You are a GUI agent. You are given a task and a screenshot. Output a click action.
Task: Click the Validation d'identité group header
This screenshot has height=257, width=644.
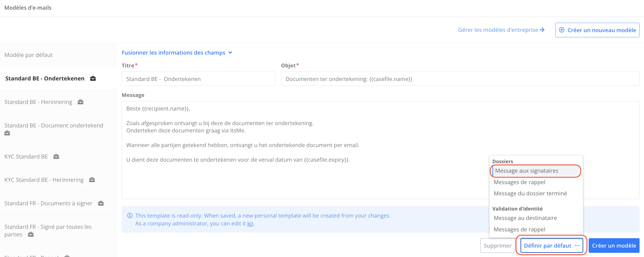517,209
